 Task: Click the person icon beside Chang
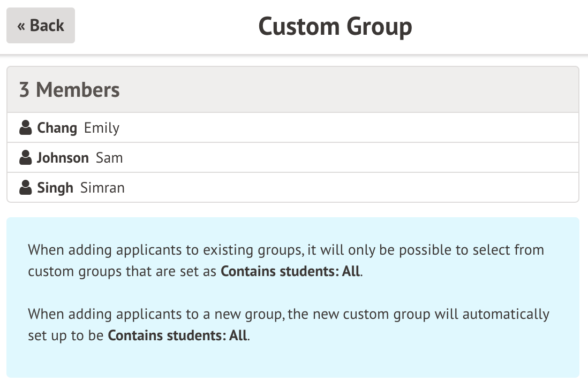click(x=25, y=128)
